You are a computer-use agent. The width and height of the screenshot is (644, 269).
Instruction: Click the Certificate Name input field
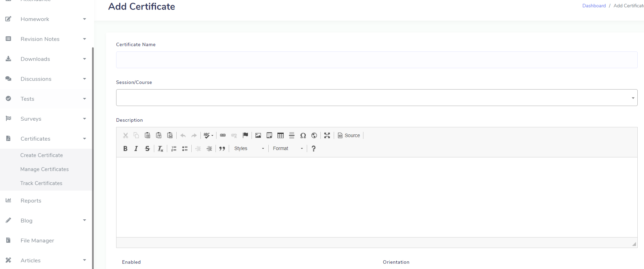click(x=376, y=60)
